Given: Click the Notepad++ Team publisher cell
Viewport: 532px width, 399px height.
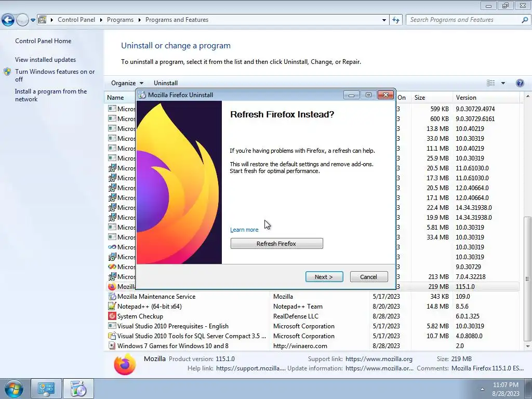Looking at the screenshot, I should point(298,306).
